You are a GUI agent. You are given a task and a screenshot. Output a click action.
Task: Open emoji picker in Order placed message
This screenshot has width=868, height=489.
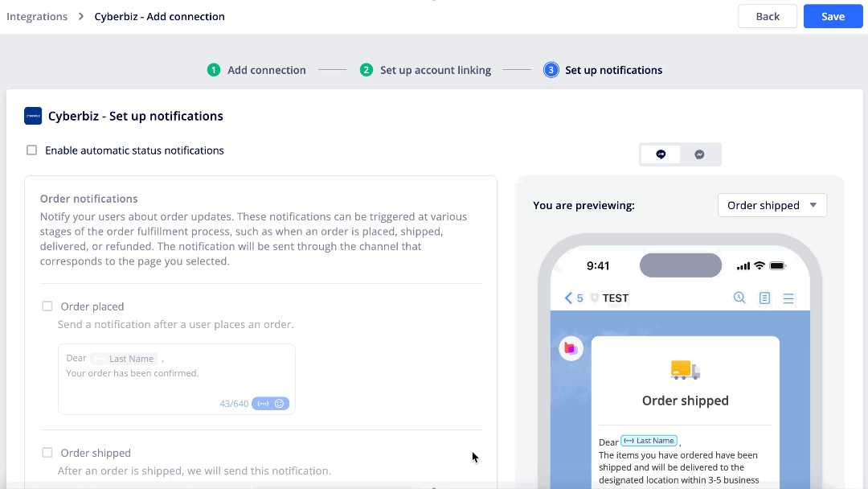pos(280,404)
